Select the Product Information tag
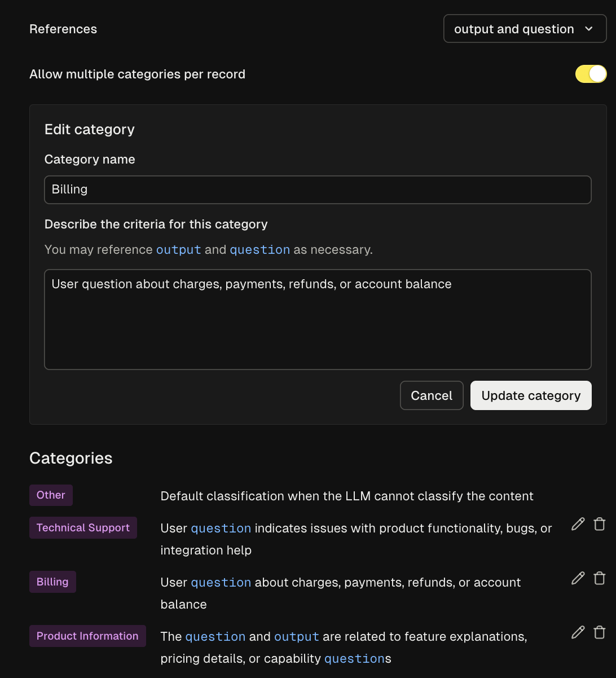The height and width of the screenshot is (678, 616). 87,636
